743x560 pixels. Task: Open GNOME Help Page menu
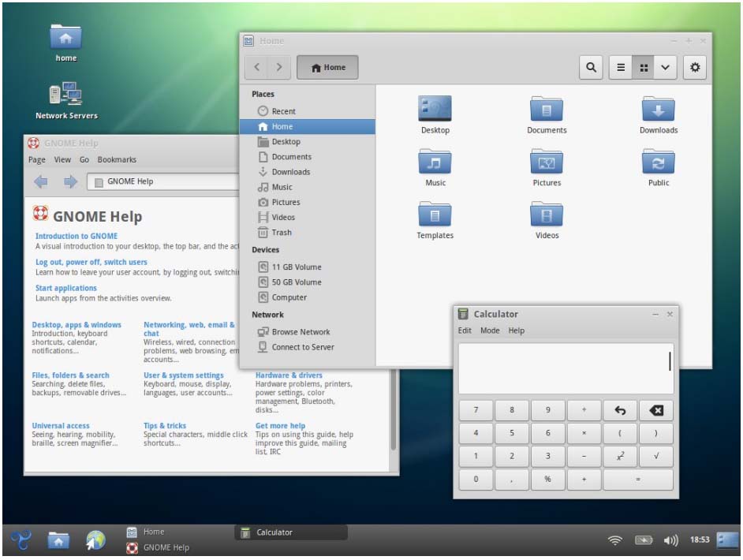(37, 159)
